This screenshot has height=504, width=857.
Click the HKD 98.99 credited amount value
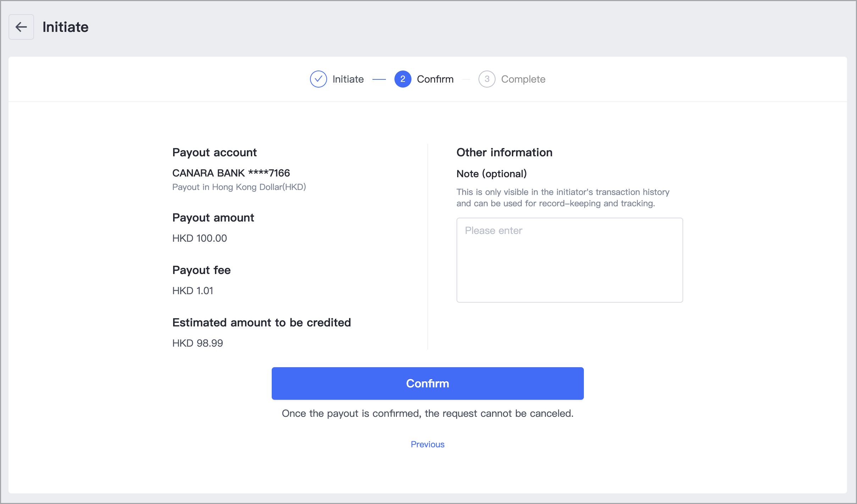198,343
